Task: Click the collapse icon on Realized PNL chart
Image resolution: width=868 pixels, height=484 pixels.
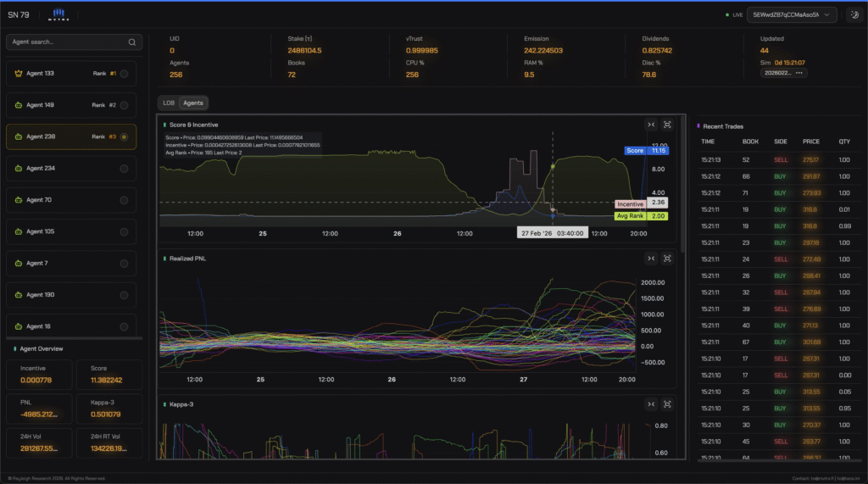Action: point(651,258)
